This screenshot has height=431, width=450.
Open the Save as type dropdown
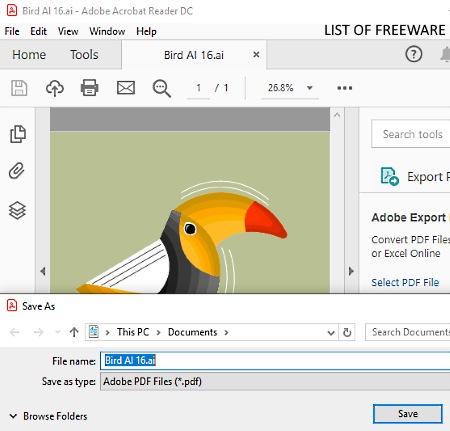tap(275, 381)
